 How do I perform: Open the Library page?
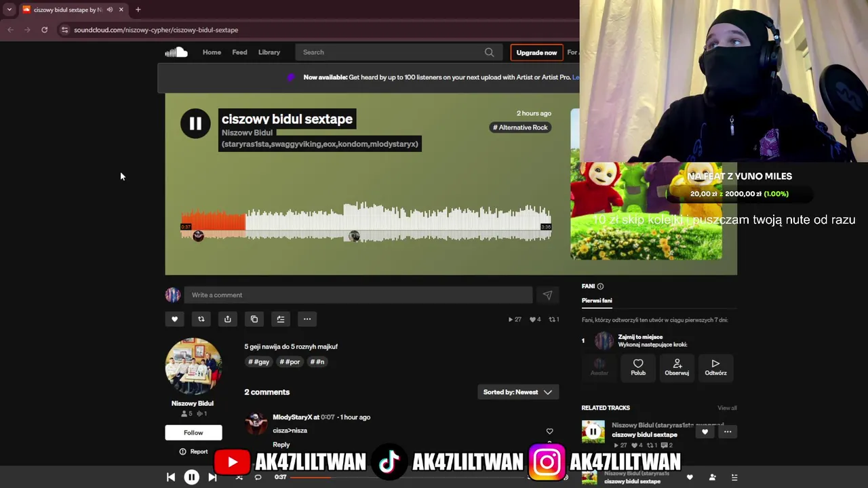(269, 52)
